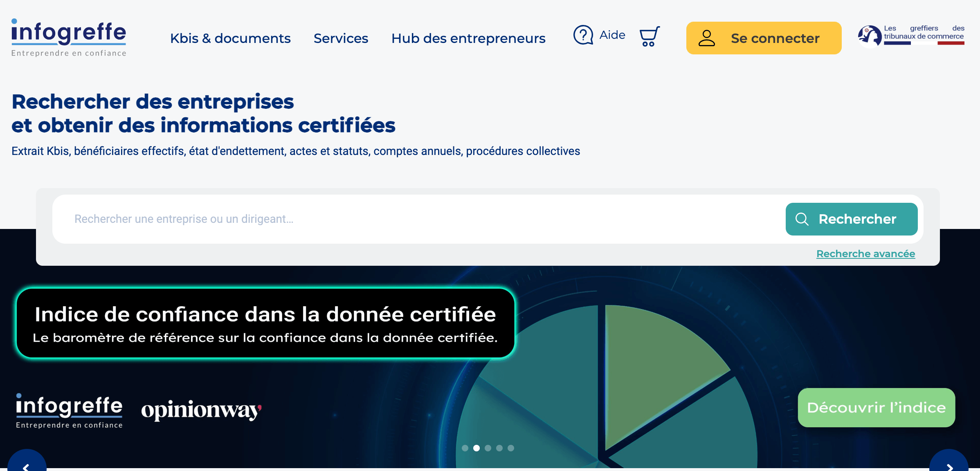Image resolution: width=980 pixels, height=471 pixels.
Task: Select the fifth carousel dot
Action: tap(511, 448)
